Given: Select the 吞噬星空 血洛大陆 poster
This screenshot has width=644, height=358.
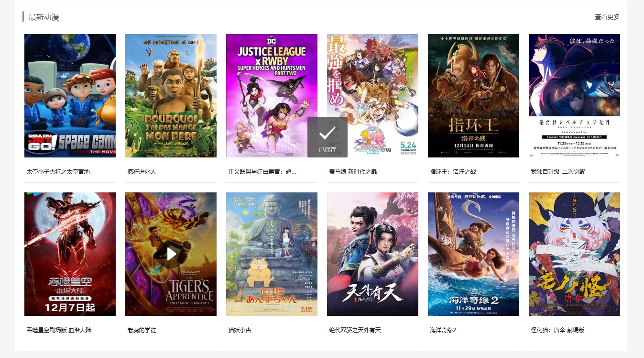Looking at the screenshot, I should [x=70, y=254].
